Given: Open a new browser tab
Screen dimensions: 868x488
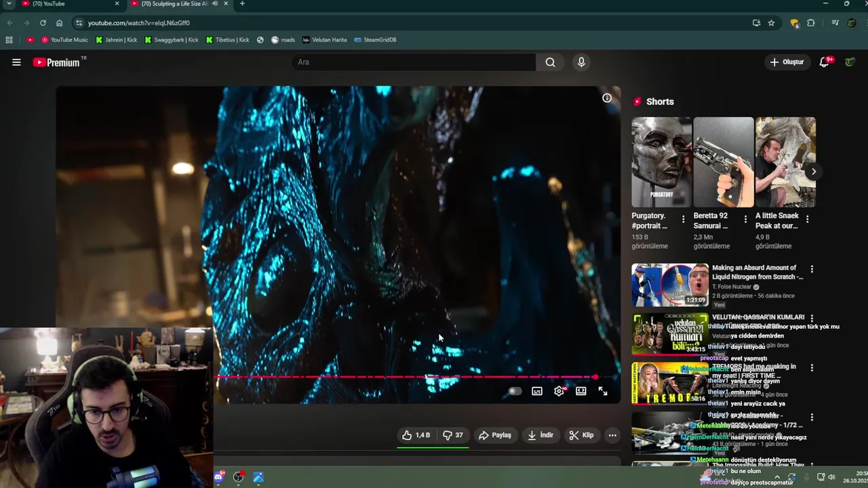Looking at the screenshot, I should (x=242, y=4).
